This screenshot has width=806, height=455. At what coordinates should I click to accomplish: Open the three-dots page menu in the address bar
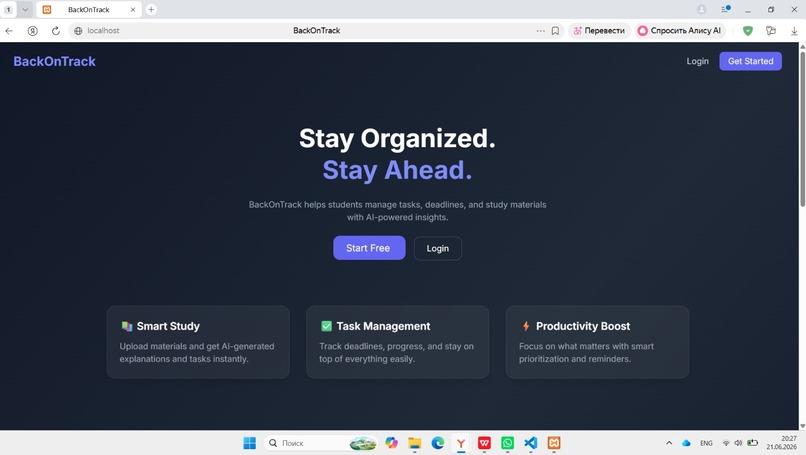(540, 31)
